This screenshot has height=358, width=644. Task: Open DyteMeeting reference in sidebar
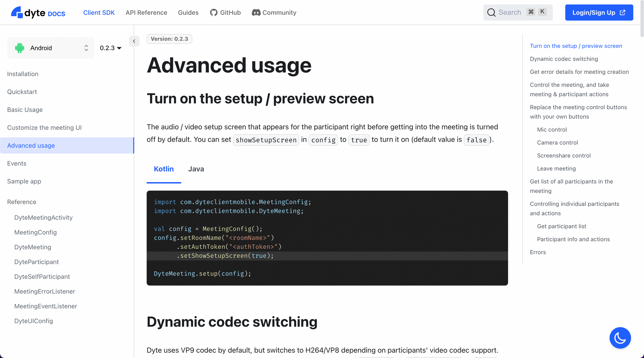point(33,247)
